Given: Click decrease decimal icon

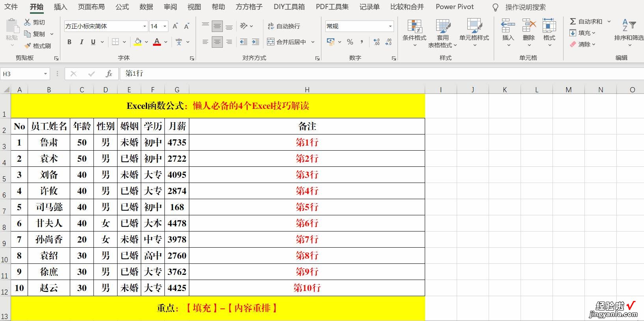Looking at the screenshot, I should click(389, 42).
